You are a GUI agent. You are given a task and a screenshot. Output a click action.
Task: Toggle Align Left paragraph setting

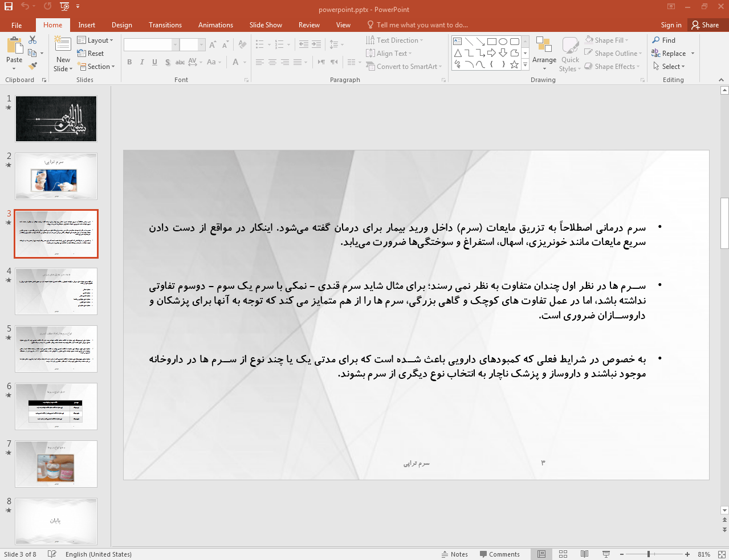tap(260, 62)
